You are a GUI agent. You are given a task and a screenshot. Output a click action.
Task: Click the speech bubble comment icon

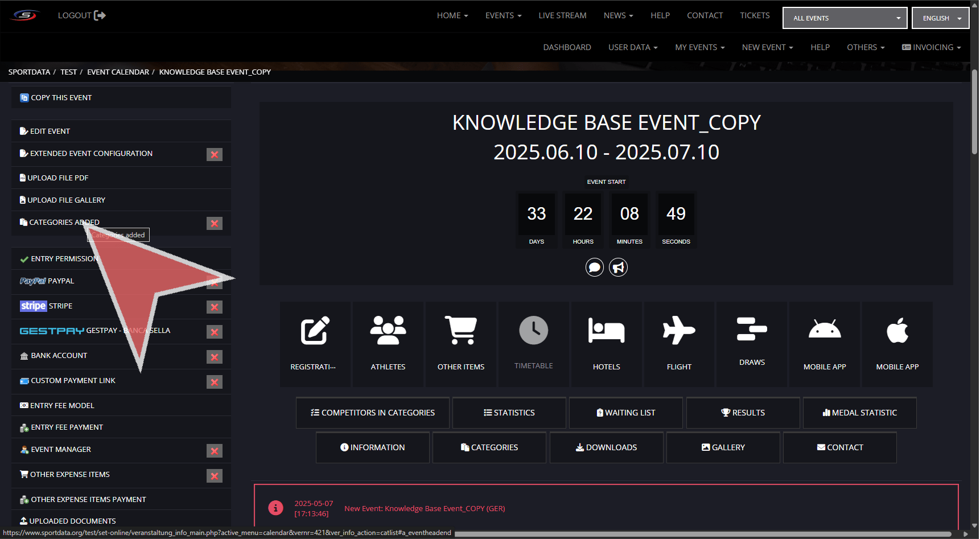[595, 267]
